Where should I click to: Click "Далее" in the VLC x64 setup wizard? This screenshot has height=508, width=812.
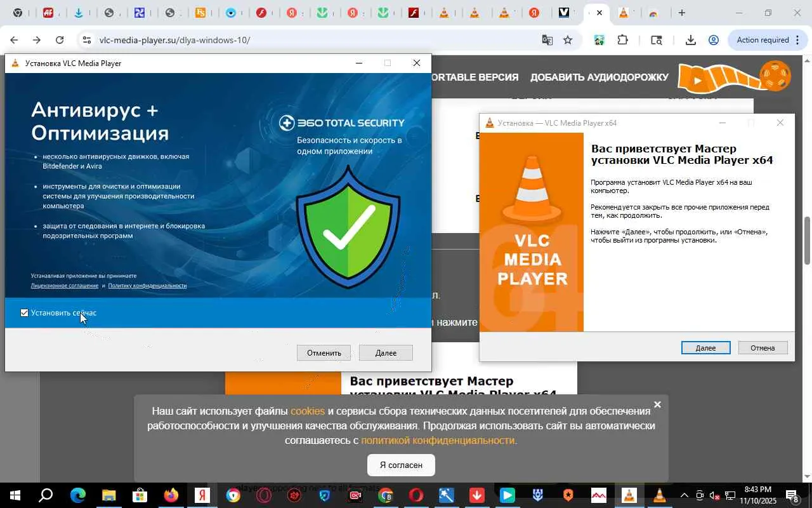(x=705, y=347)
